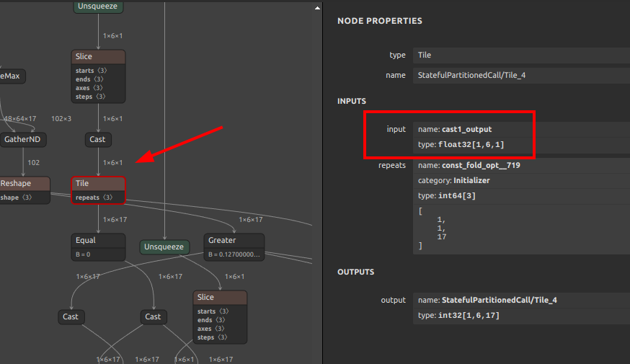The image size is (630, 364).
Task: Click the bottom-left Cast node
Action: (x=71, y=316)
